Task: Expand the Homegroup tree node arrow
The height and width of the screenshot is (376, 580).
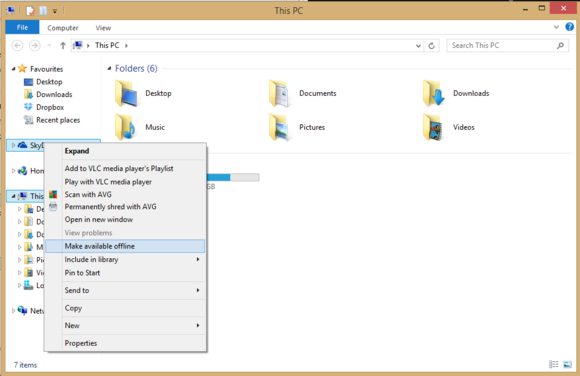Action: 13,171
